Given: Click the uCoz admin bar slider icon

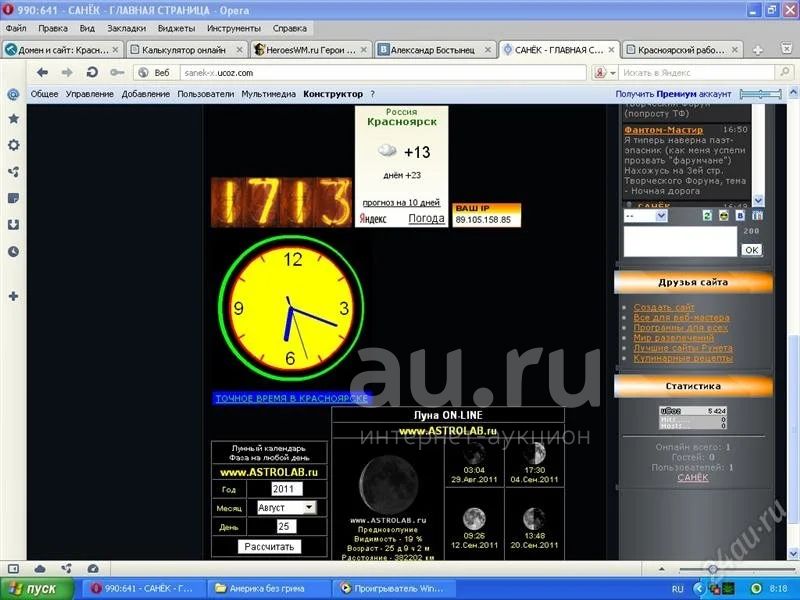Looking at the screenshot, I should [761, 94].
